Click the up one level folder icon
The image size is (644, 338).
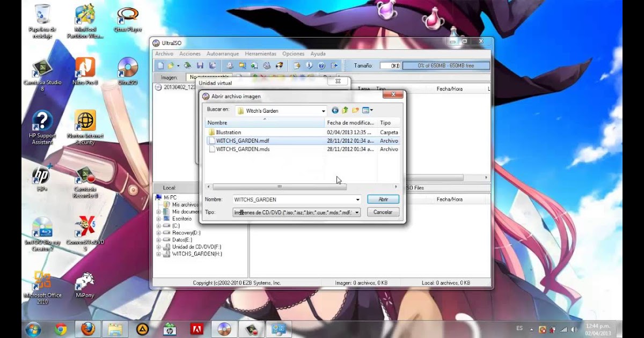click(345, 111)
